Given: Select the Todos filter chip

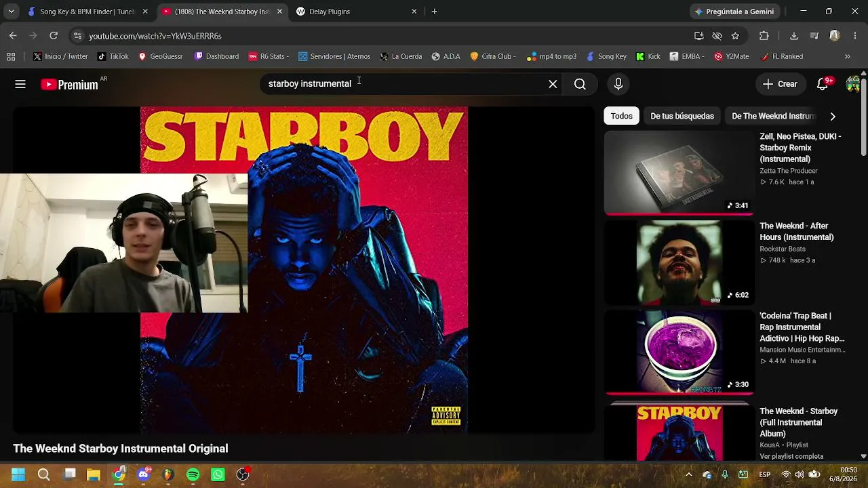Looking at the screenshot, I should pyautogui.click(x=621, y=116).
